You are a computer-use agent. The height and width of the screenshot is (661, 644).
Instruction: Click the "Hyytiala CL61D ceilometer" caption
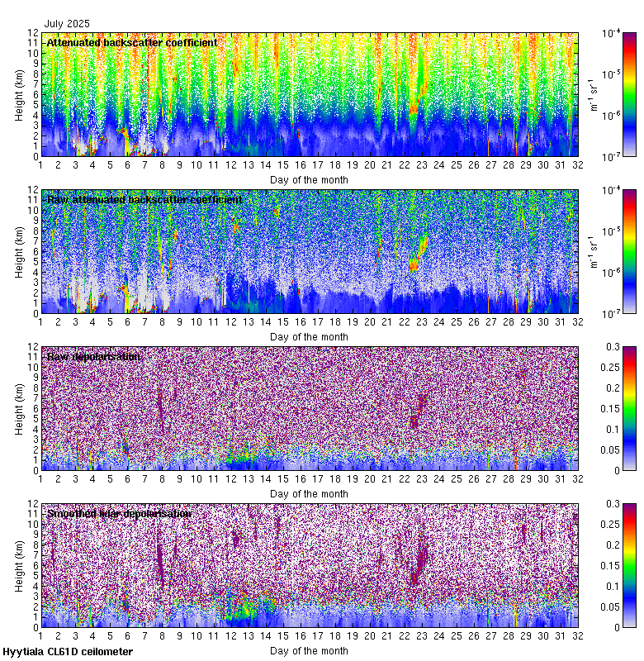click(67, 652)
